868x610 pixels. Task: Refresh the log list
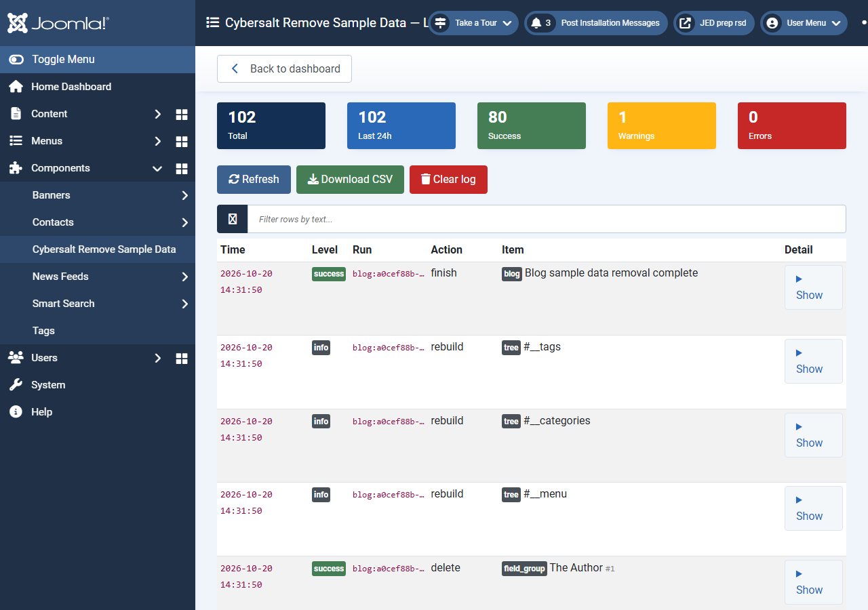(x=254, y=180)
